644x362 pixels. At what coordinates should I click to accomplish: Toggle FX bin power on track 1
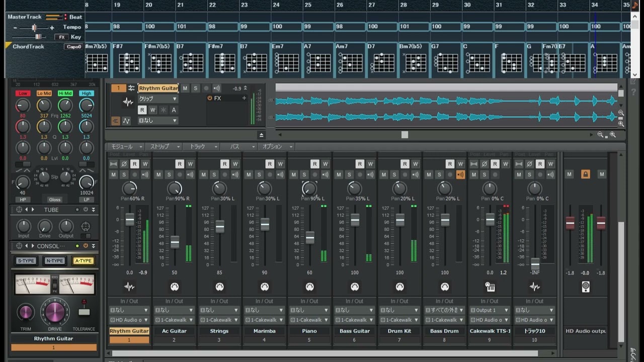pos(210,98)
